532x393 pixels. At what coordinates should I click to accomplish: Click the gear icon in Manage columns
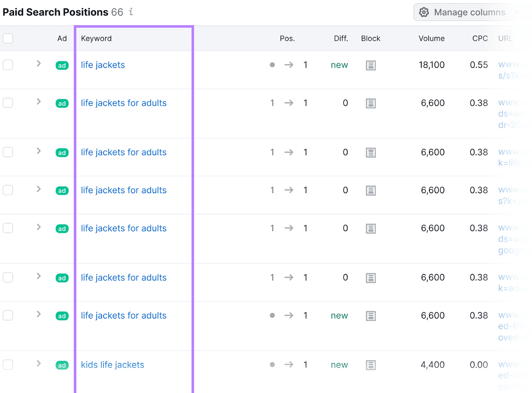424,12
